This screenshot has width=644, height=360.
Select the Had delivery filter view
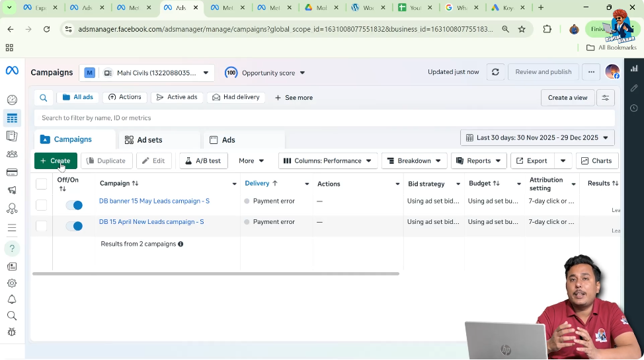pos(236,97)
